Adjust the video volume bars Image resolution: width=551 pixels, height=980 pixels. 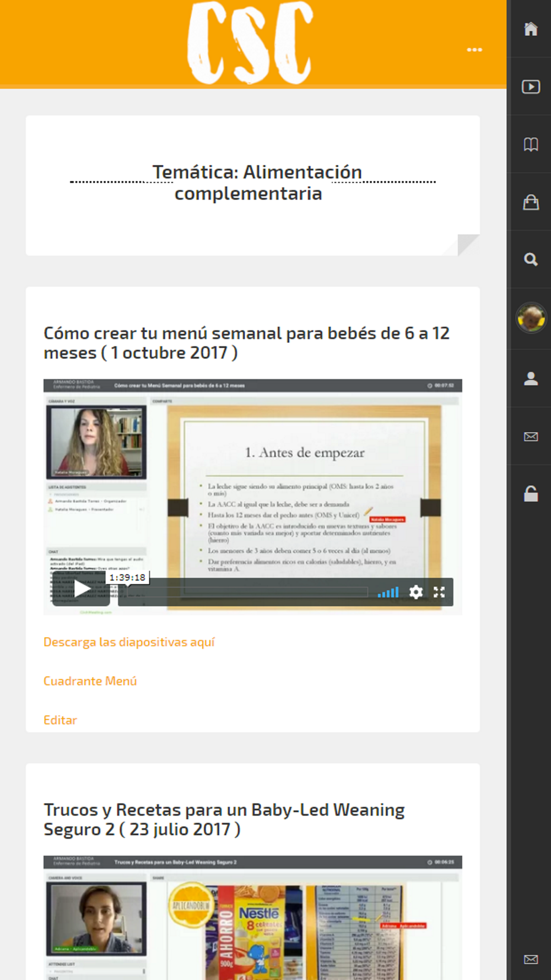pos(388,592)
